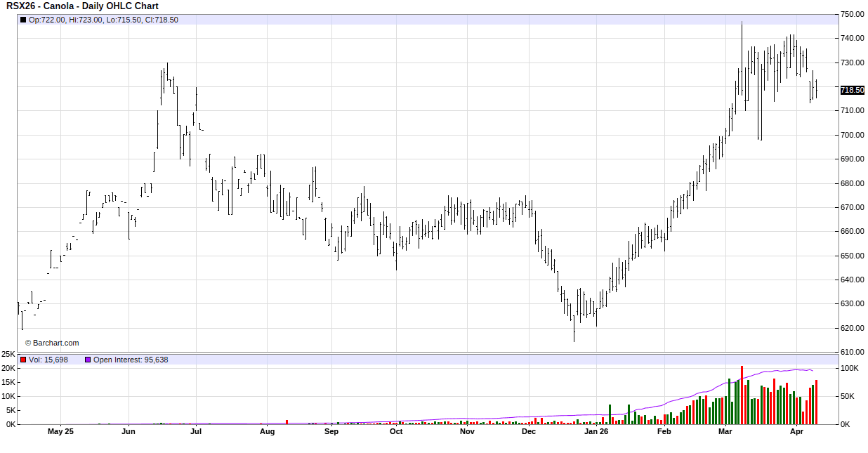The height and width of the screenshot is (453, 868).
Task: Select the highlighted 718.50 current price label
Action: tap(852, 90)
